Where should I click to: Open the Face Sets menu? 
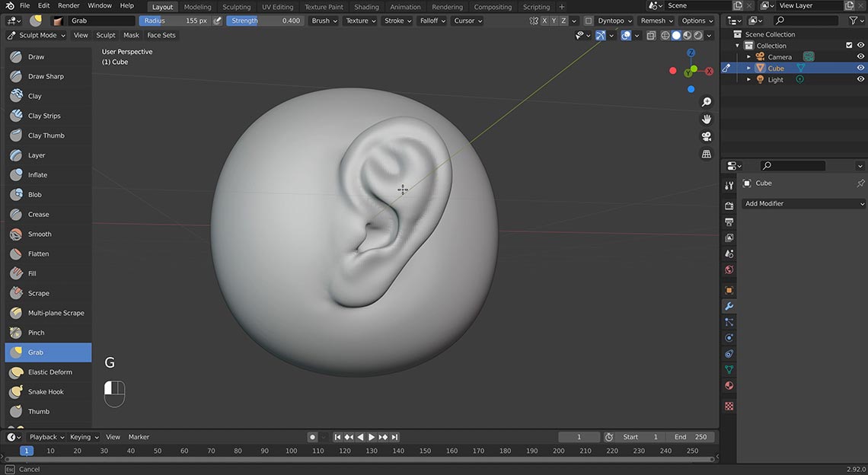click(x=161, y=35)
